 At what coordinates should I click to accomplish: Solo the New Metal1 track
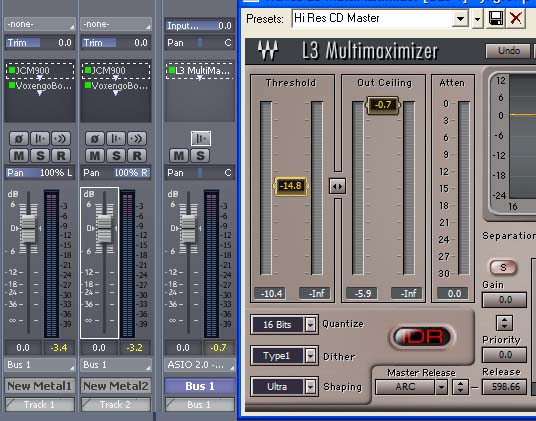tap(40, 155)
